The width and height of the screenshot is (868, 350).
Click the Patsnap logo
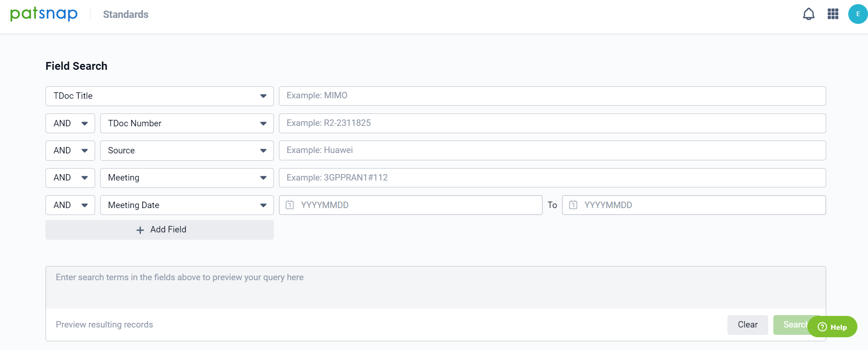(x=44, y=14)
